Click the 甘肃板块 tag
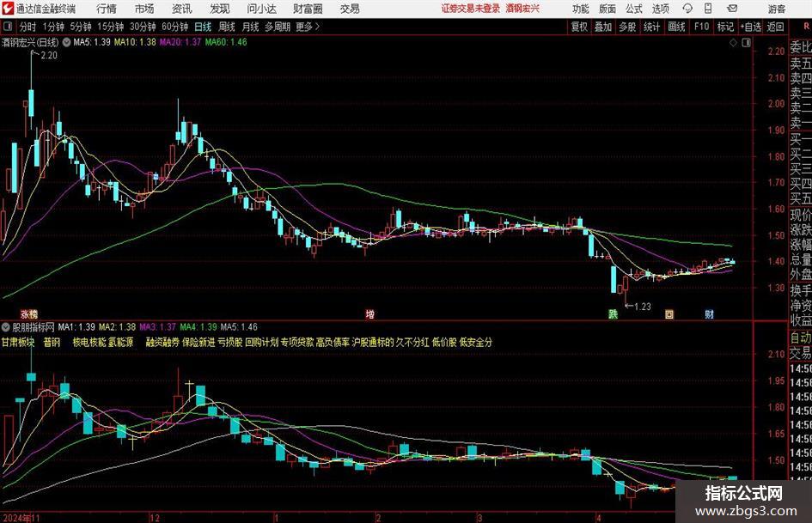812x523 pixels. coord(18,343)
